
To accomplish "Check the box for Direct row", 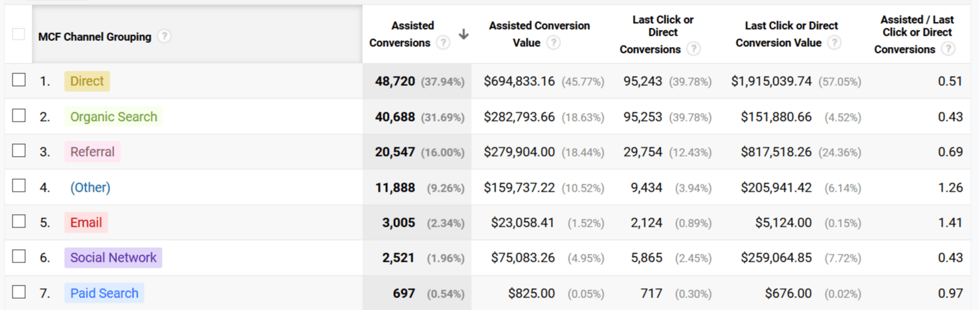I will 19,80.
